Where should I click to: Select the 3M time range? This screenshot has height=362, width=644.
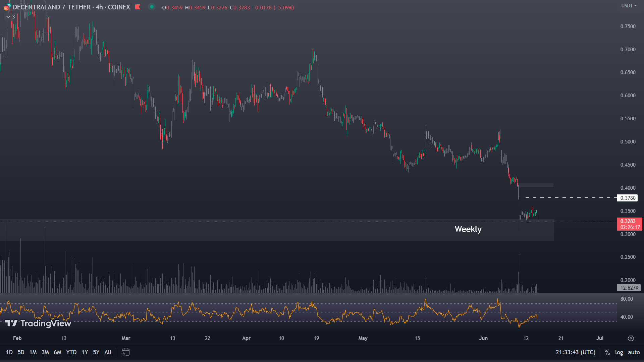click(45, 352)
